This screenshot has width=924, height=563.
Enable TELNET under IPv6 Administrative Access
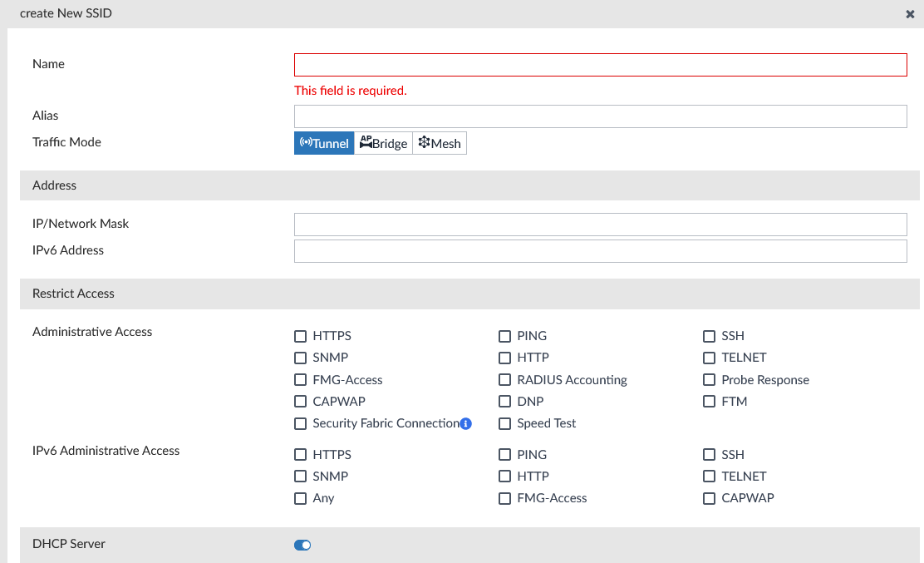tap(709, 477)
